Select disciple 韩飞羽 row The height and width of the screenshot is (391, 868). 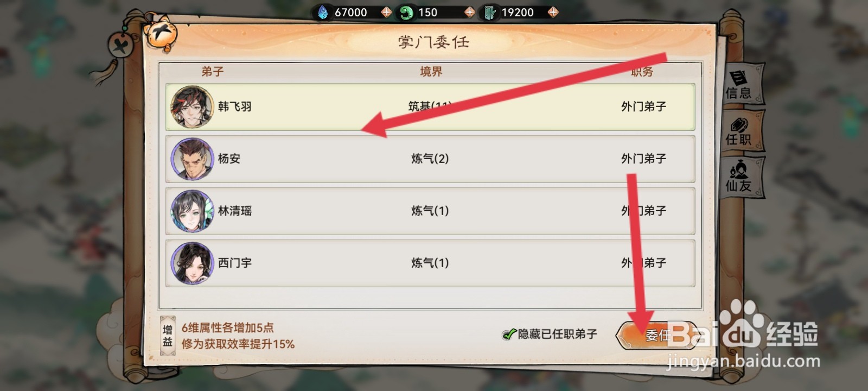[x=430, y=107]
